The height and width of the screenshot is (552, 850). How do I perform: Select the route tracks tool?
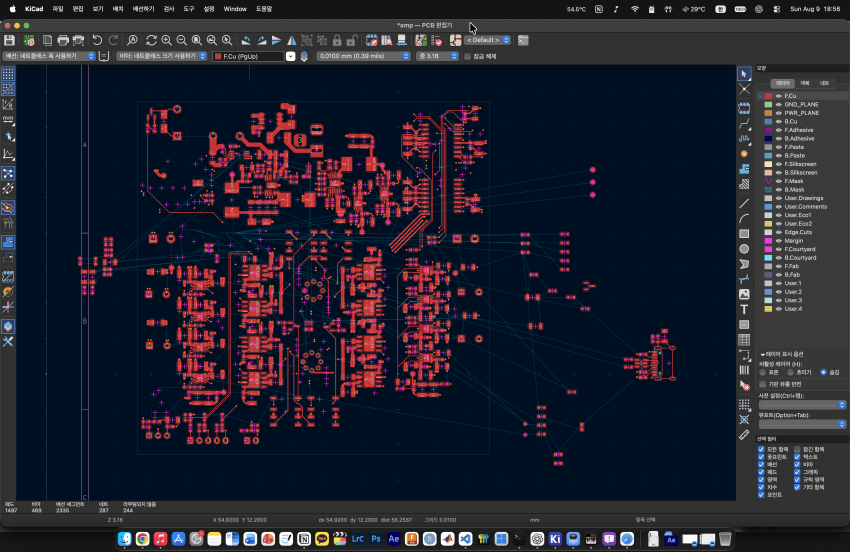(744, 124)
